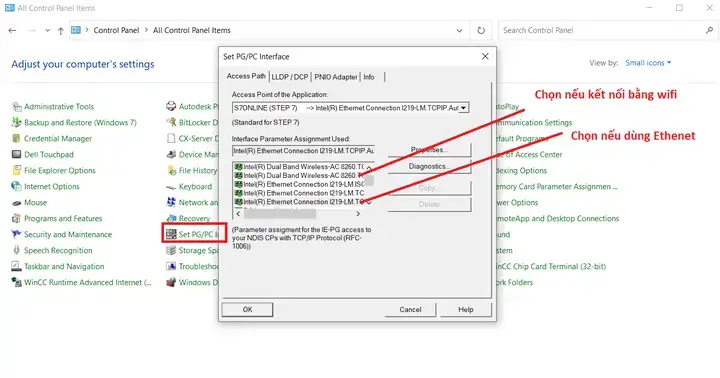This screenshot has width=720, height=378.
Task: Select first Intel Dual Band Wireless-AC 8260 entry
Action: coord(299,167)
